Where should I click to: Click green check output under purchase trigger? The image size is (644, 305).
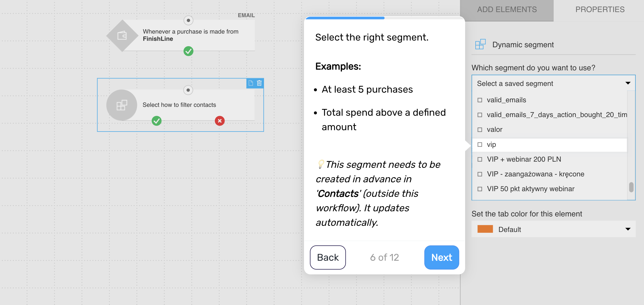[189, 51]
